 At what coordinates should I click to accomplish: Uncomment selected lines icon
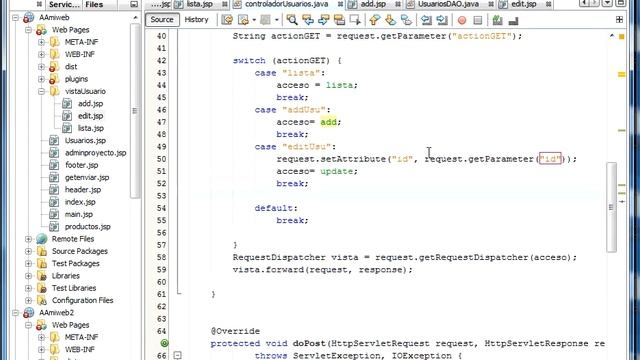tap(513, 20)
